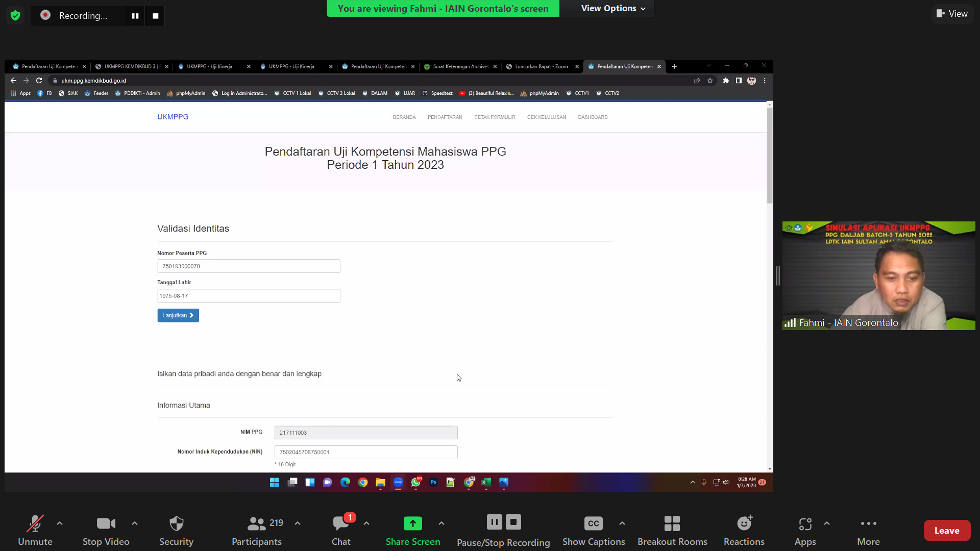Image resolution: width=980 pixels, height=551 pixels.
Task: Click the green Share Screen icon
Action: (x=412, y=523)
